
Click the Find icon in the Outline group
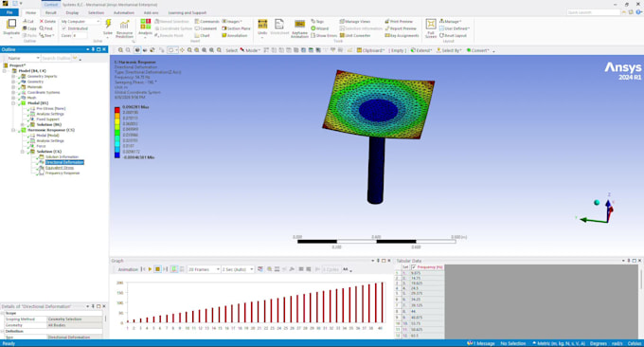[x=46, y=28]
